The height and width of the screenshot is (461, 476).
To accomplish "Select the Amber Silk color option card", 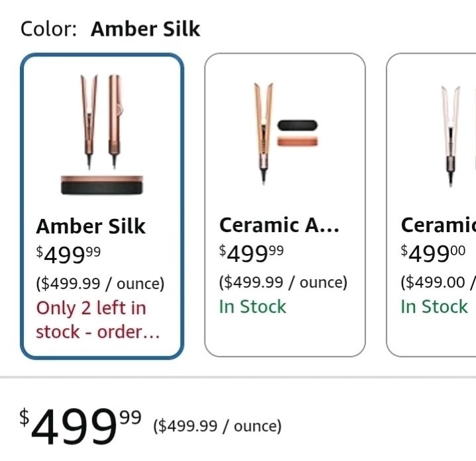I will [x=102, y=206].
